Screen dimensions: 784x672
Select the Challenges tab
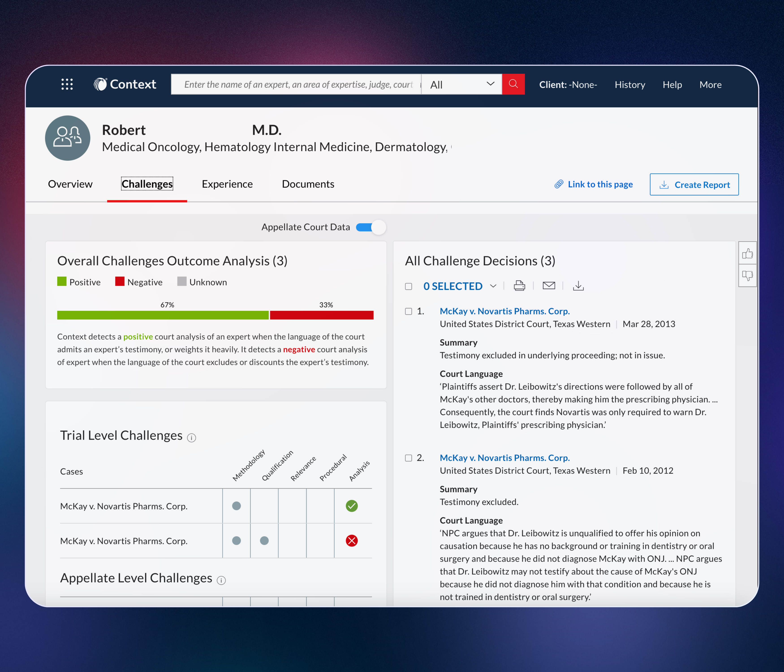tap(147, 184)
